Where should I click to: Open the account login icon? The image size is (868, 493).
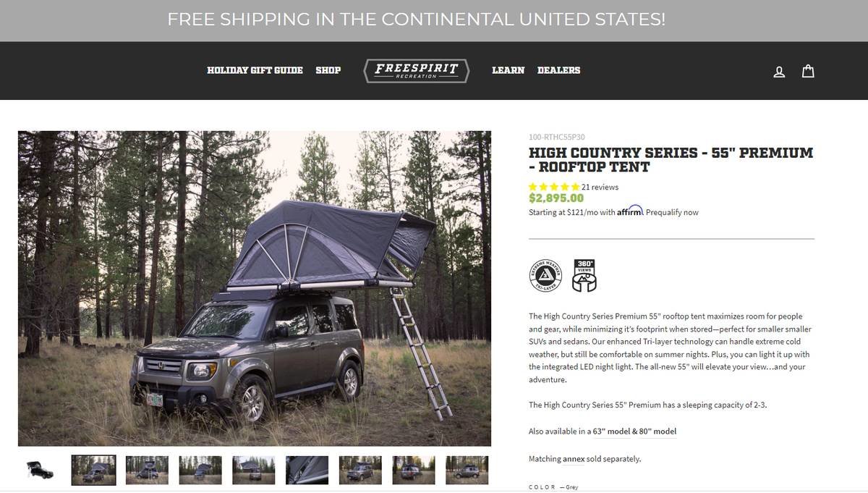779,72
